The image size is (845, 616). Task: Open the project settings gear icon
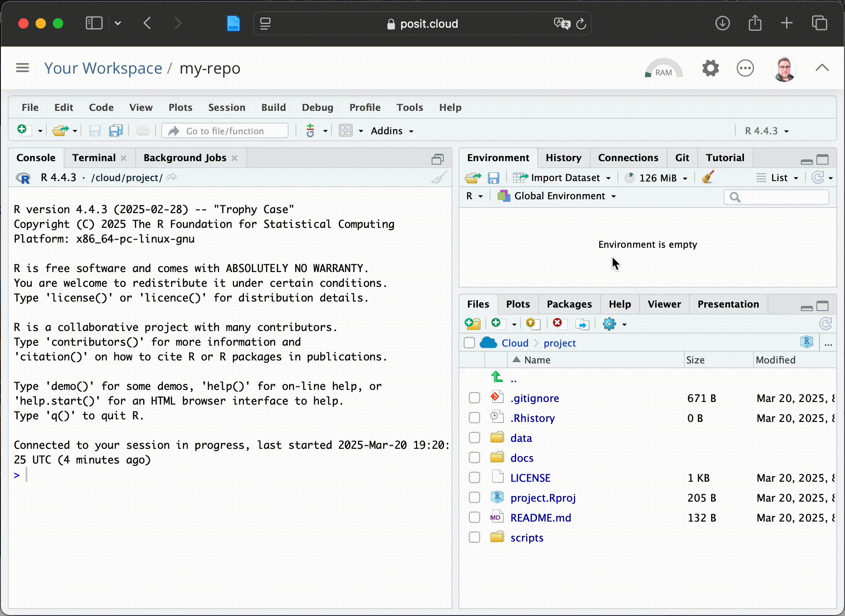[711, 68]
